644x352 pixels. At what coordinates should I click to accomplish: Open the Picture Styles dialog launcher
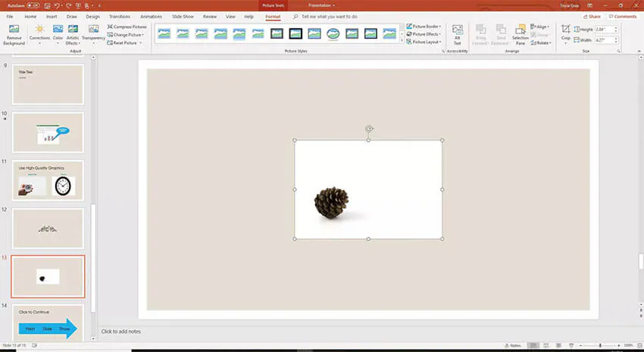click(x=443, y=52)
